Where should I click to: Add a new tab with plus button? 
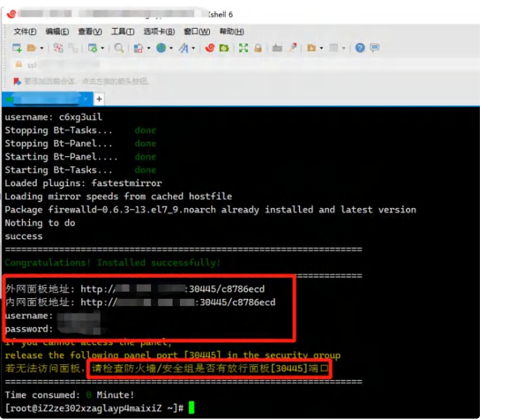coord(99,99)
